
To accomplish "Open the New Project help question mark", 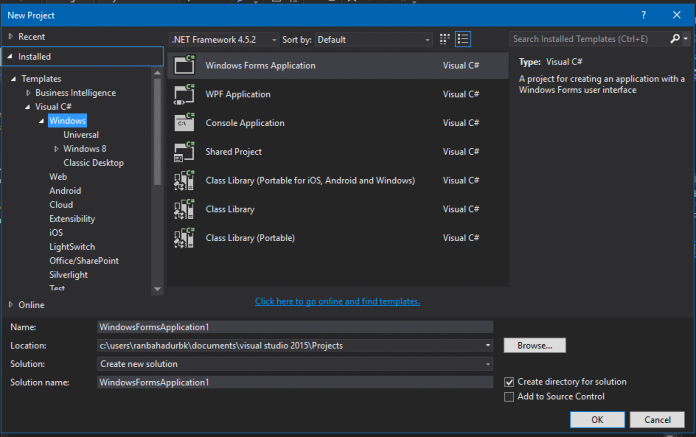I will 644,15.
